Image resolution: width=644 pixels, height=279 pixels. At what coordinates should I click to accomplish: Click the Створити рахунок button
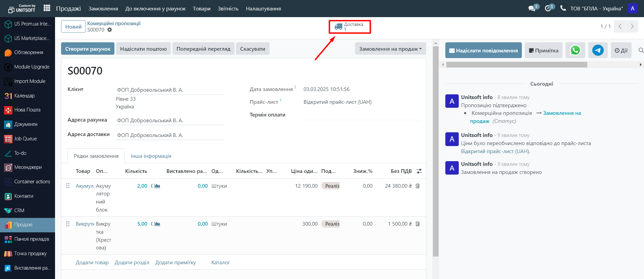pos(88,49)
